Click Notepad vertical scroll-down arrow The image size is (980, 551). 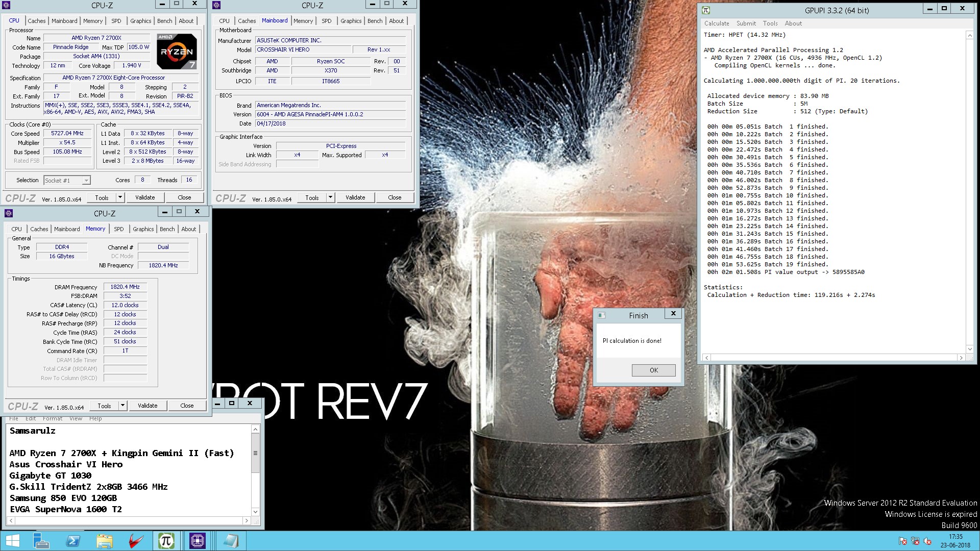(x=256, y=512)
